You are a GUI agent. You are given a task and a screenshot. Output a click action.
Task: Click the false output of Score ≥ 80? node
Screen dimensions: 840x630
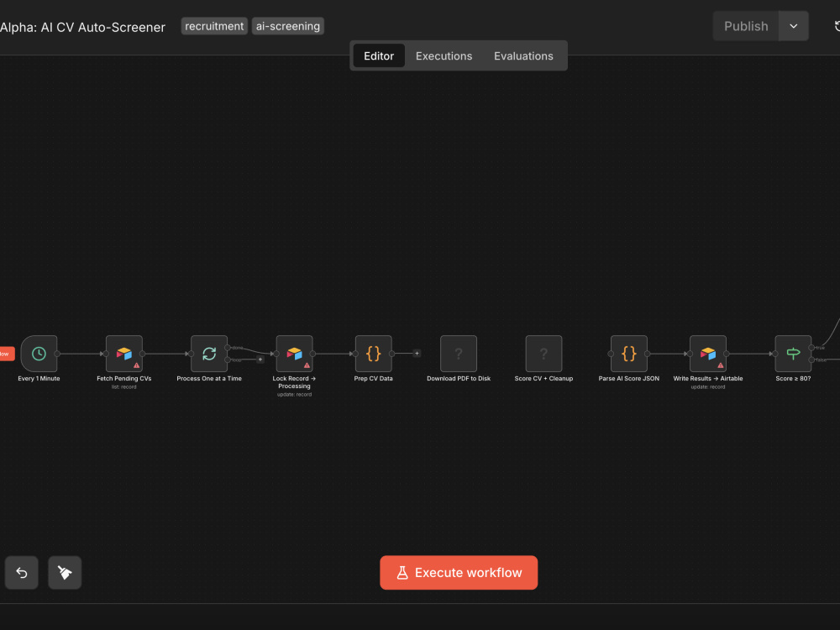pyautogui.click(x=811, y=360)
